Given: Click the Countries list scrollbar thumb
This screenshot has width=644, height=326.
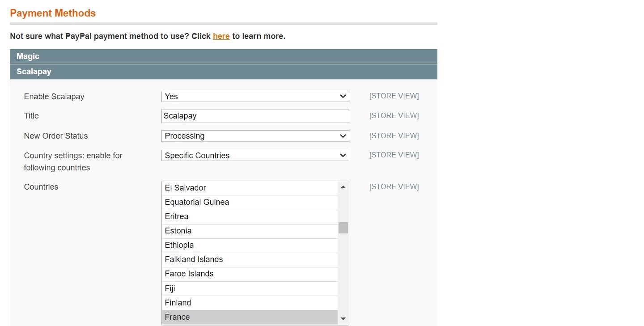Looking at the screenshot, I should click(x=343, y=228).
